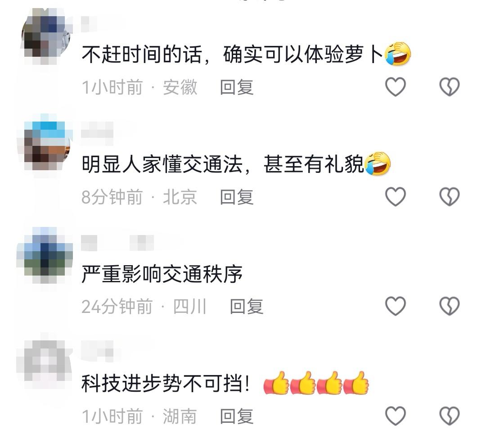The width and height of the screenshot is (486, 448).
Task: Like the Hunan comment 科技进步势不可挡
Action: pos(395,416)
